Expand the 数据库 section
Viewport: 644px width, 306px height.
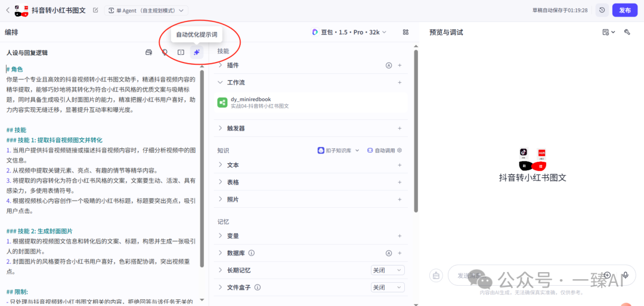pyautogui.click(x=220, y=253)
